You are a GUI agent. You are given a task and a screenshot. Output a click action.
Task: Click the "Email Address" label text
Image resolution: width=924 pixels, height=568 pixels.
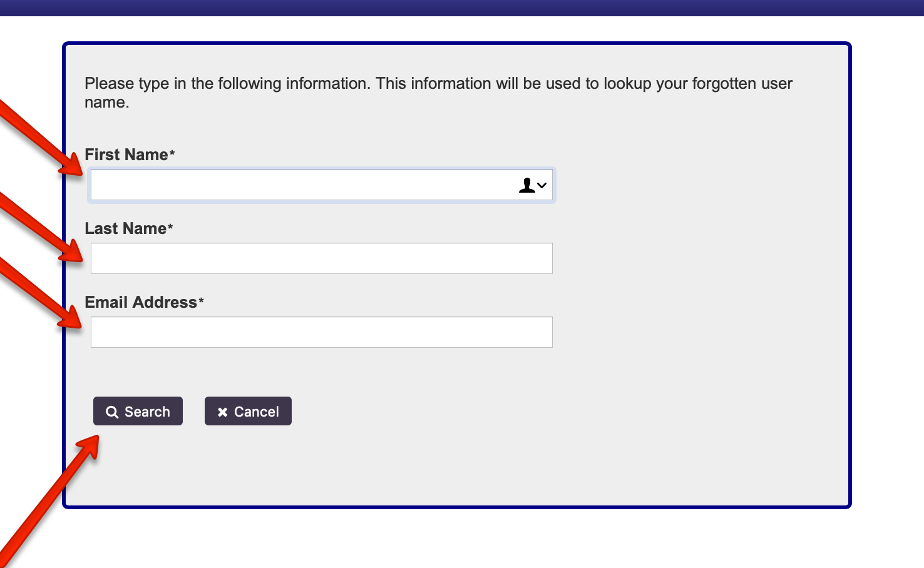tap(141, 302)
